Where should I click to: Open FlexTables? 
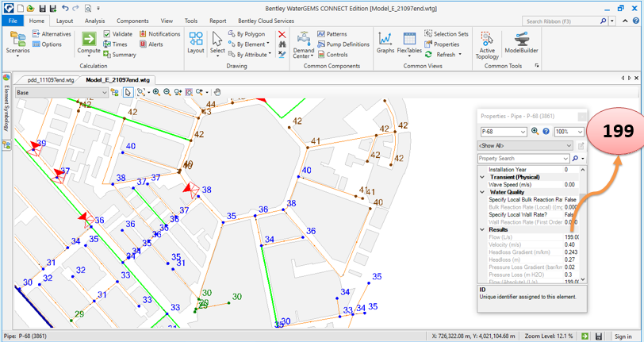(409, 43)
